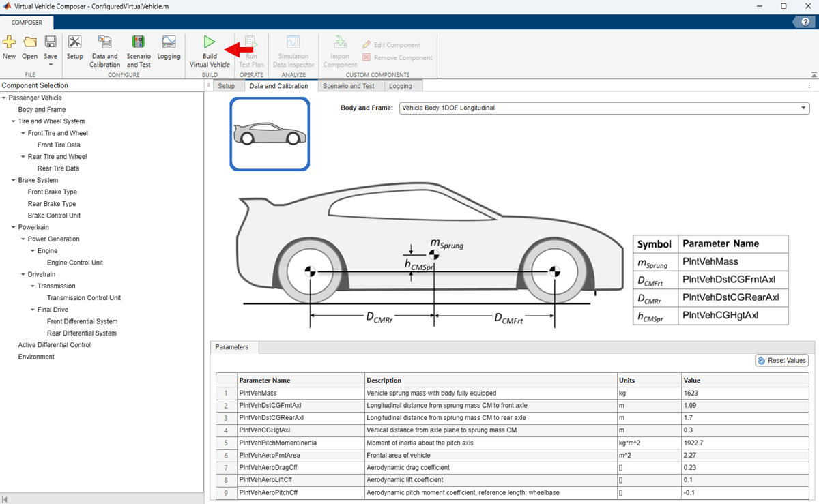This screenshot has width=819, height=504.
Task: Select Environment tree item
Action: (36, 357)
